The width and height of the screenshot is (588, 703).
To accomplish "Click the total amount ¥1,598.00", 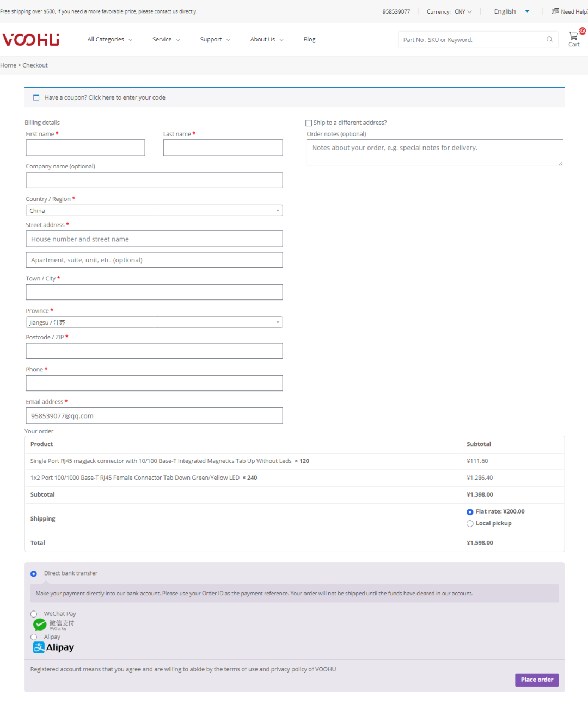I will click(480, 543).
